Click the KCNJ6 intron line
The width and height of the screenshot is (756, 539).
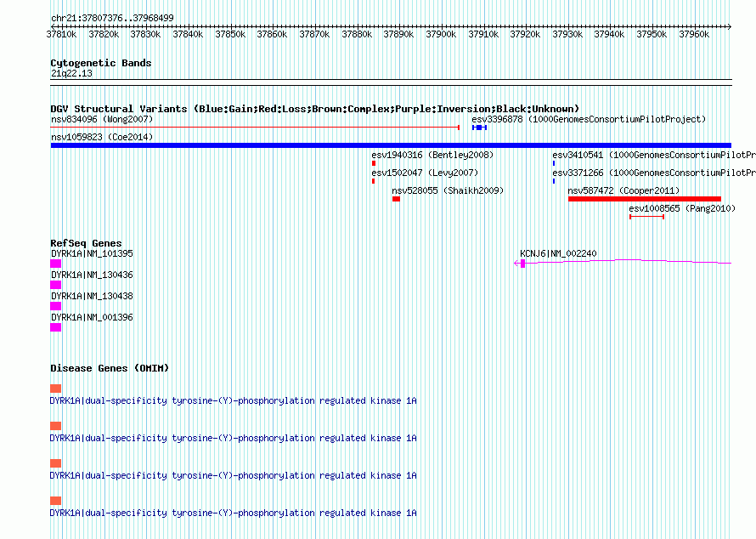click(629, 261)
